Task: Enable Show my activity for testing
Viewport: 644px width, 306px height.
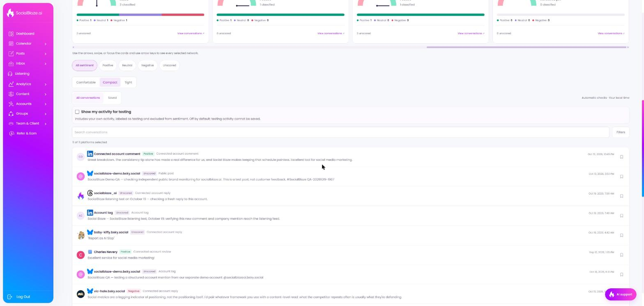Action: click(77, 112)
